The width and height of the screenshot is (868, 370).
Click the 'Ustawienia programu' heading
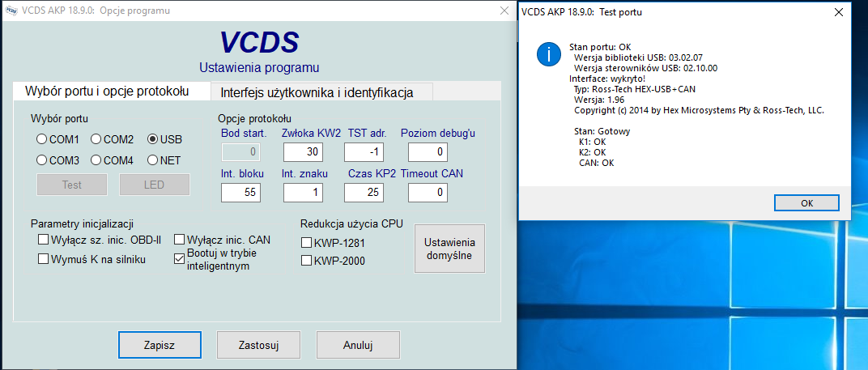(259, 68)
